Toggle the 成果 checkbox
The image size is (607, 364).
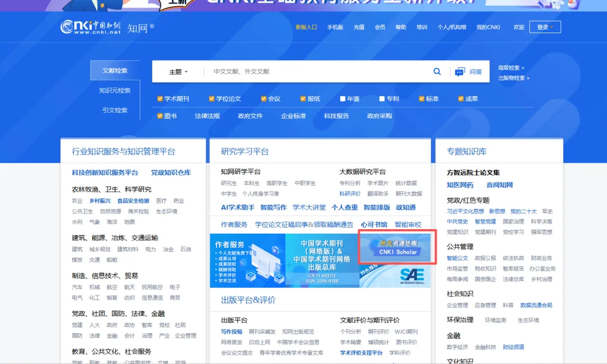(x=461, y=99)
